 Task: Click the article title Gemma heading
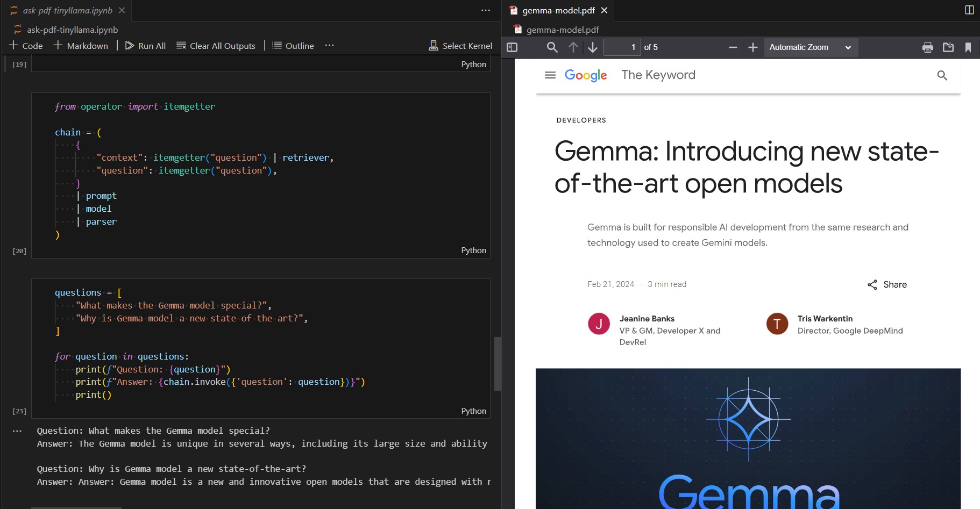pyautogui.click(x=747, y=167)
